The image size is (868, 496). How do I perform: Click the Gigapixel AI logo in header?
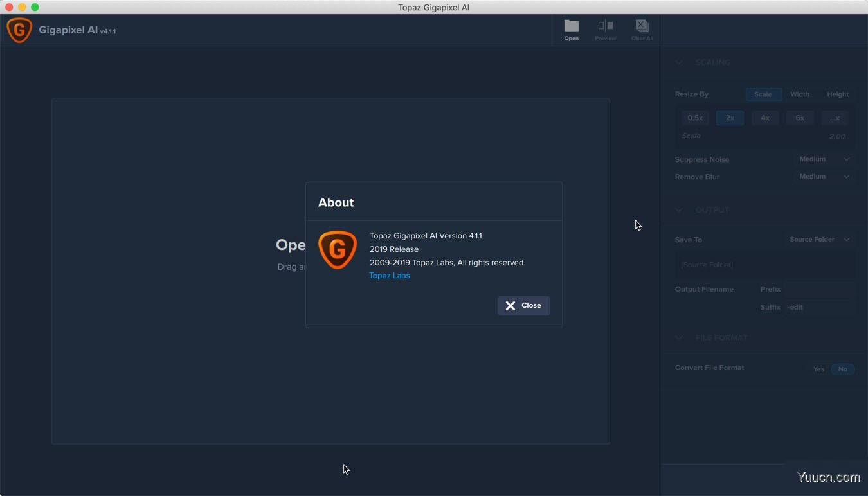click(19, 30)
